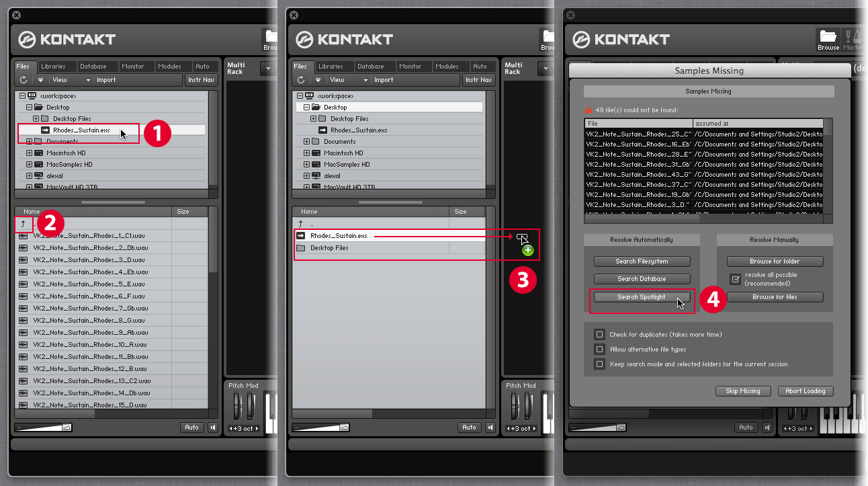
Task: Click the Browse for files button
Action: 775,297
